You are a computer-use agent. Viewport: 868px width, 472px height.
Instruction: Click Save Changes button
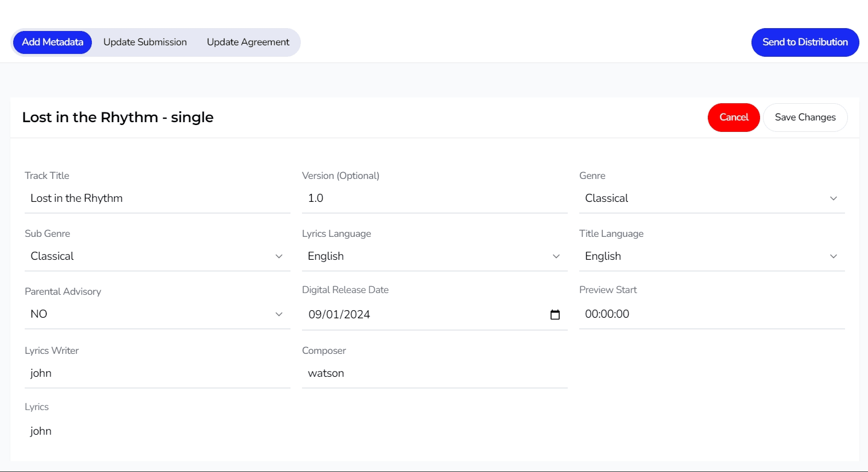805,118
